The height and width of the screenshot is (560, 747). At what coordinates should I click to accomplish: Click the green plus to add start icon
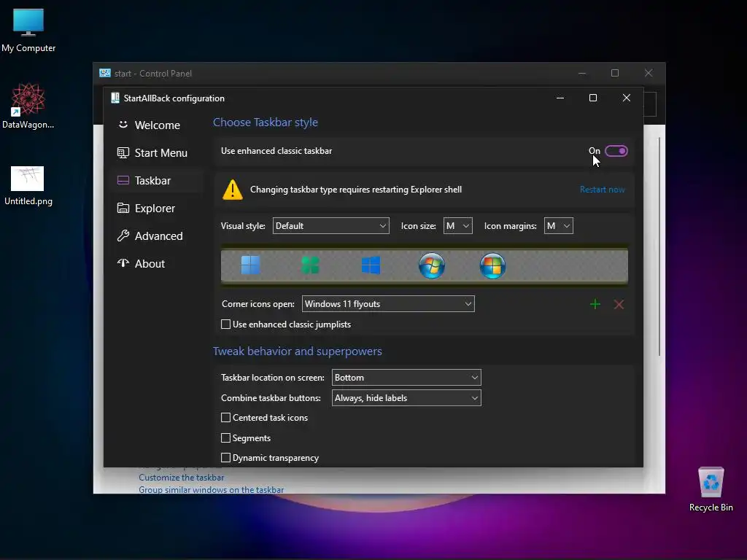595,304
